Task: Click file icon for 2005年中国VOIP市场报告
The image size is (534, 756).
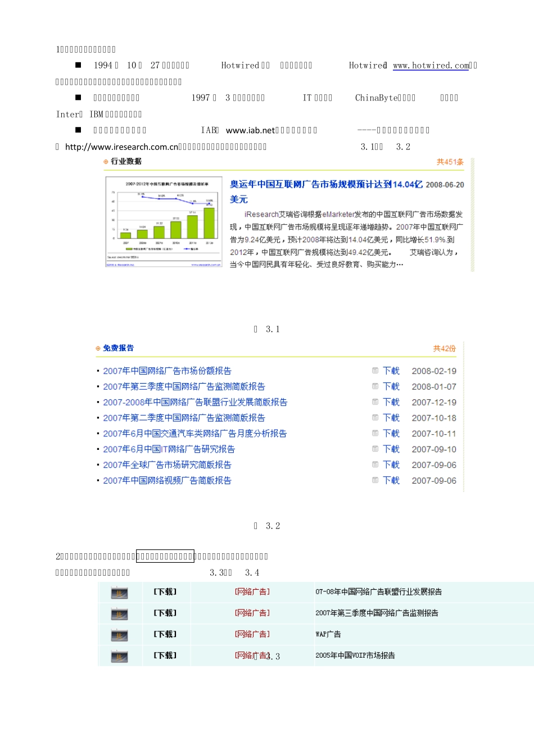Action: click(119, 657)
